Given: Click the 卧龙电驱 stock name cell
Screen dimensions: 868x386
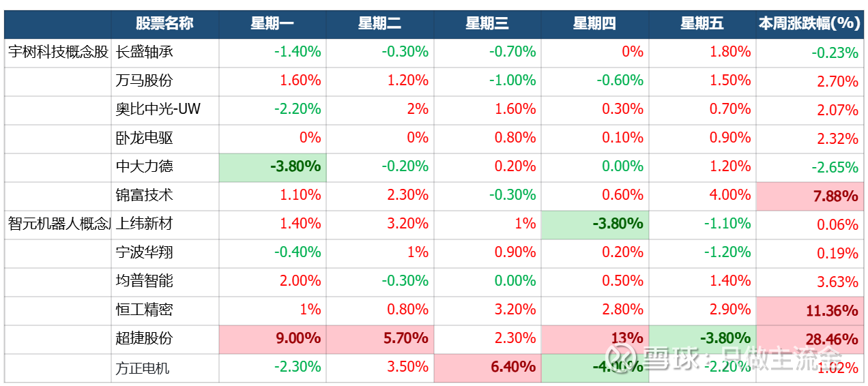Looking at the screenshot, I should coord(164,138).
